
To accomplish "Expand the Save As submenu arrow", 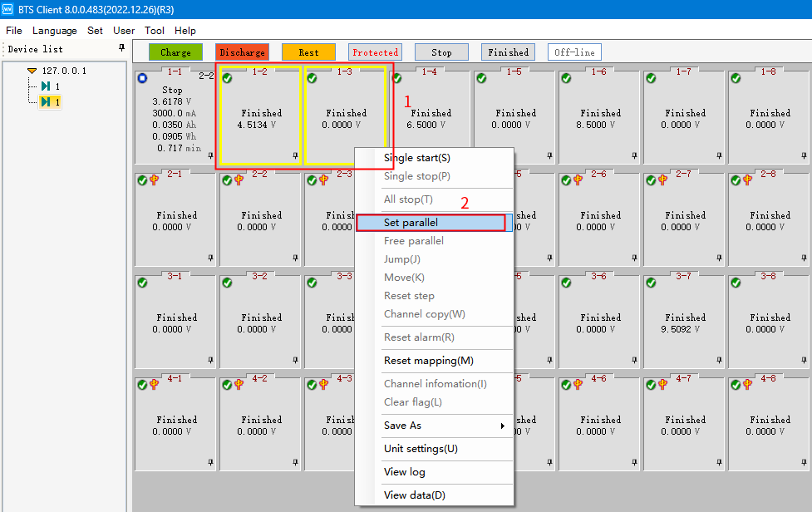I will tap(502, 426).
